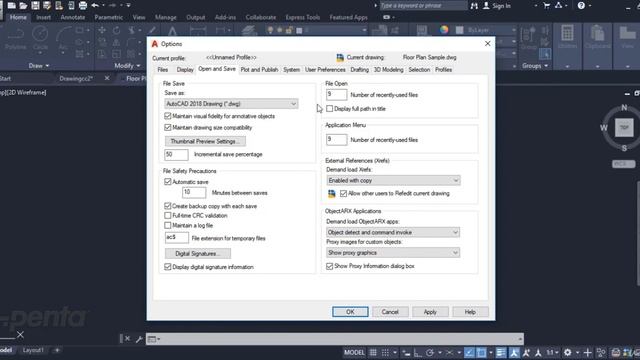This screenshot has height=360, width=640.
Task: Click the Plot printer icon
Action: (83, 5)
